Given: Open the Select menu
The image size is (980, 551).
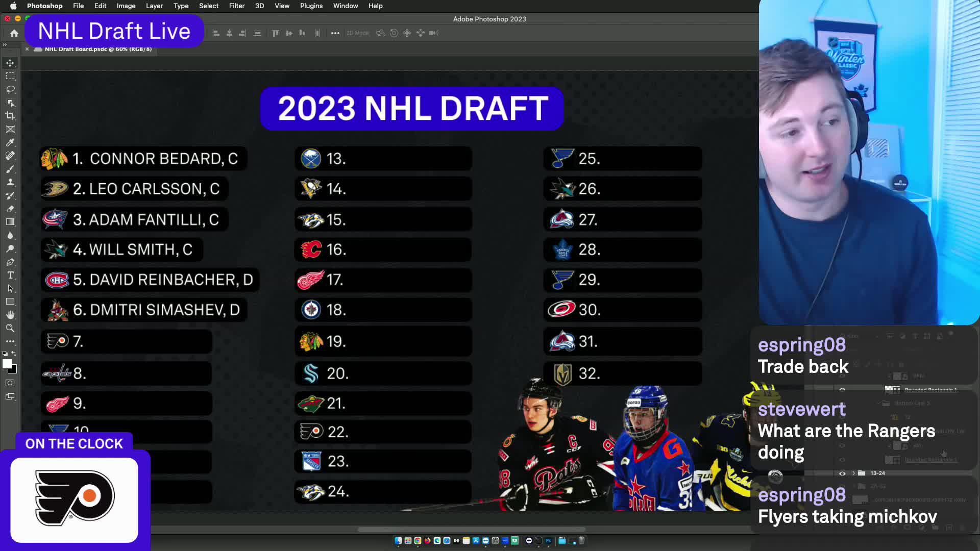Looking at the screenshot, I should tap(209, 6).
